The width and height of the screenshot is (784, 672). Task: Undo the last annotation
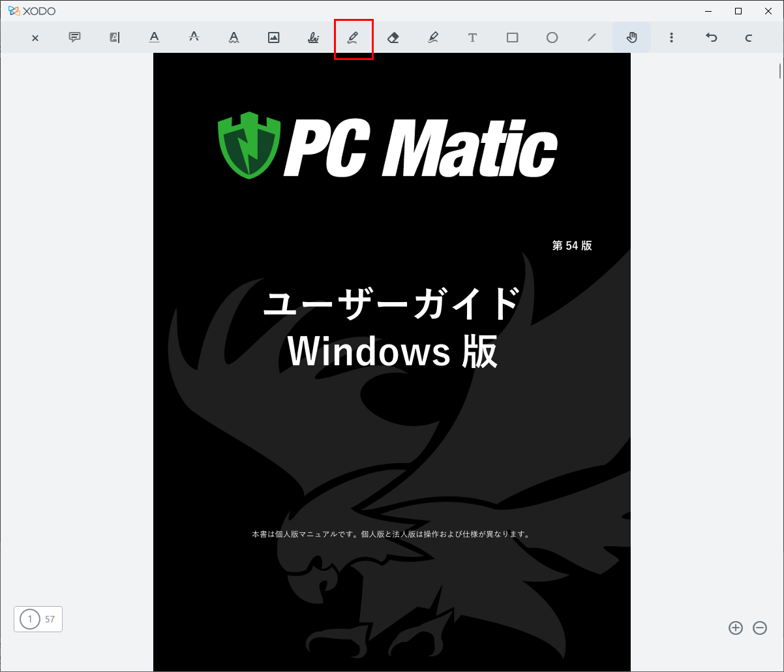tap(711, 37)
